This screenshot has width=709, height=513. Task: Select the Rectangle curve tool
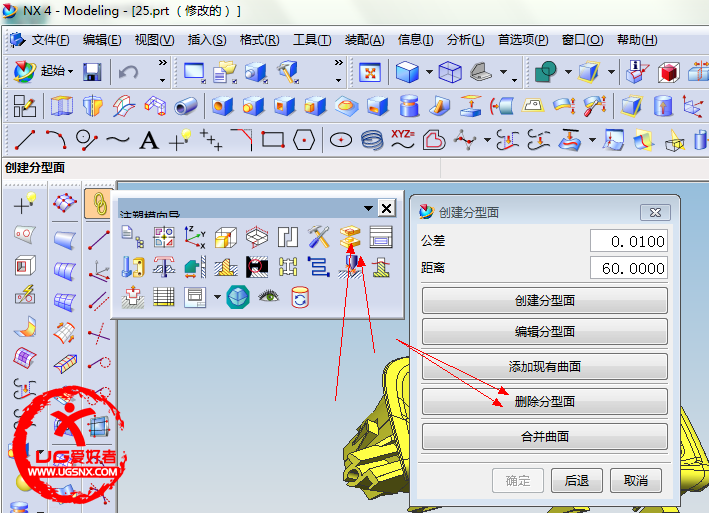coord(273,140)
